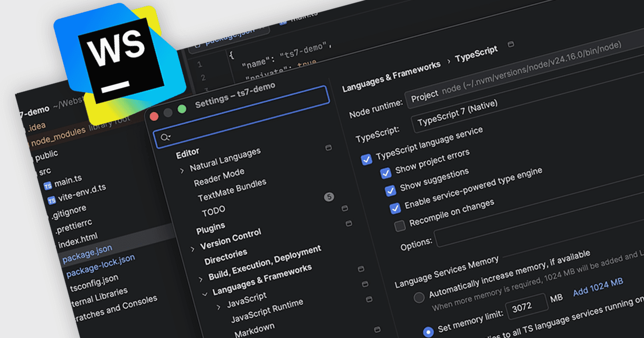
Task: Select index.html in project tree
Action: [x=78, y=240]
